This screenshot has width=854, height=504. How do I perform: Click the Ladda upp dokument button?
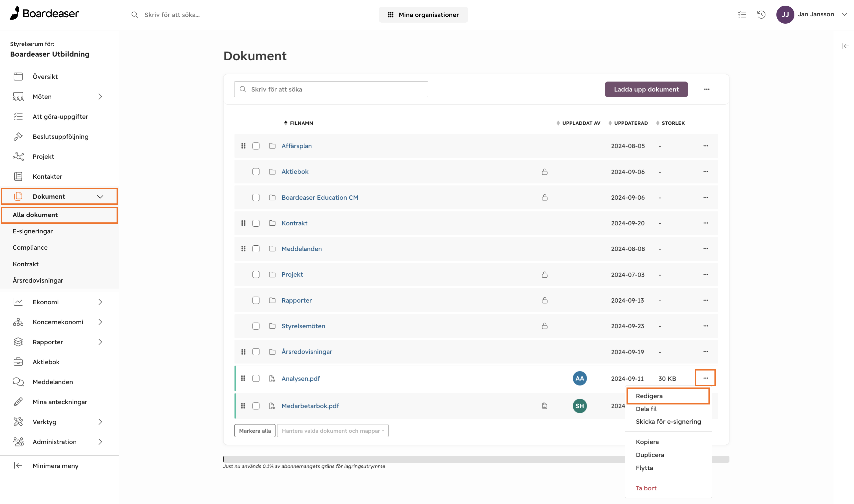pos(646,89)
